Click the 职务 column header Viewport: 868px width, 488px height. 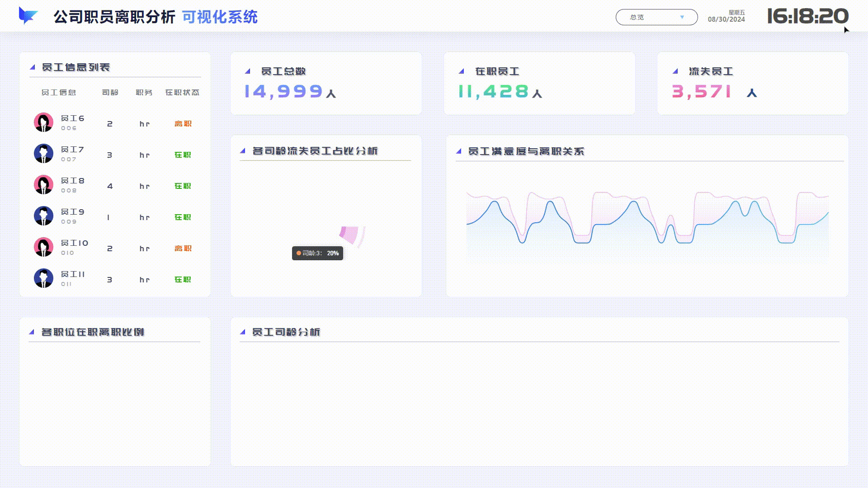144,93
